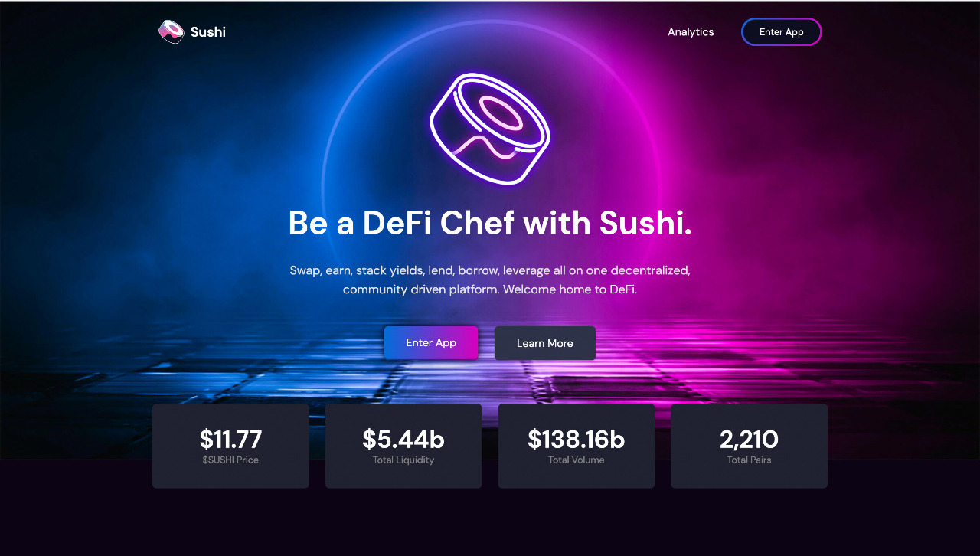This screenshot has height=556, width=980.
Task: Click the $SUSHI Price label text
Action: pyautogui.click(x=230, y=460)
